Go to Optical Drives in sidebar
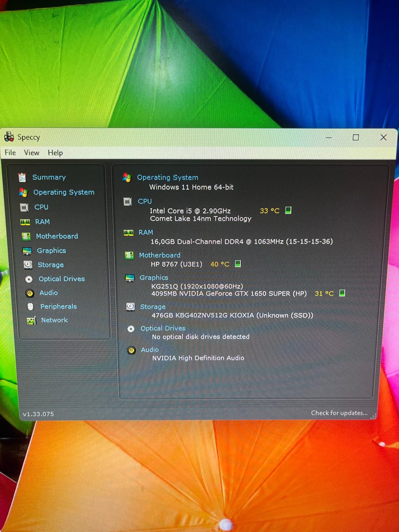The image size is (399, 532). pos(62,279)
